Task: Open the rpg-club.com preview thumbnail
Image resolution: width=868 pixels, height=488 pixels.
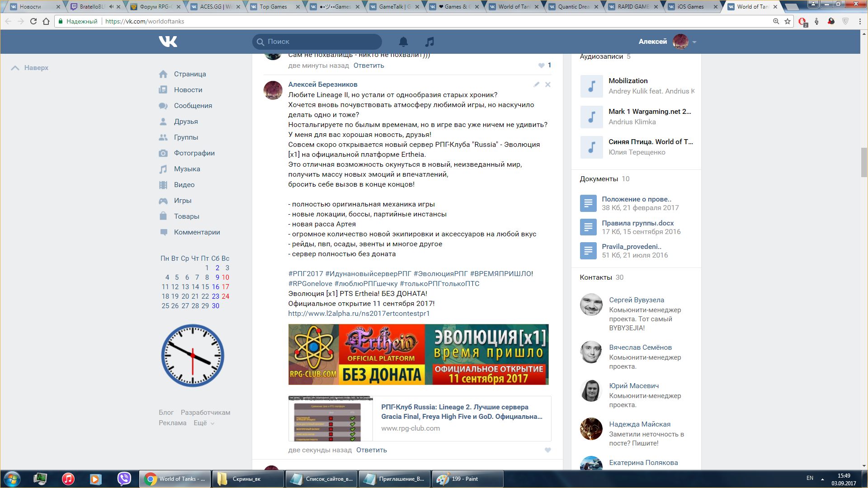Action: pyautogui.click(x=330, y=418)
